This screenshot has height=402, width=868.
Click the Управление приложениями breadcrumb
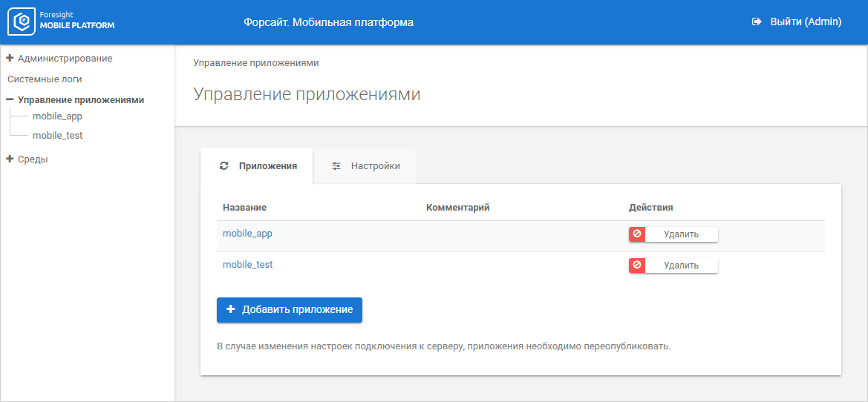tap(255, 62)
